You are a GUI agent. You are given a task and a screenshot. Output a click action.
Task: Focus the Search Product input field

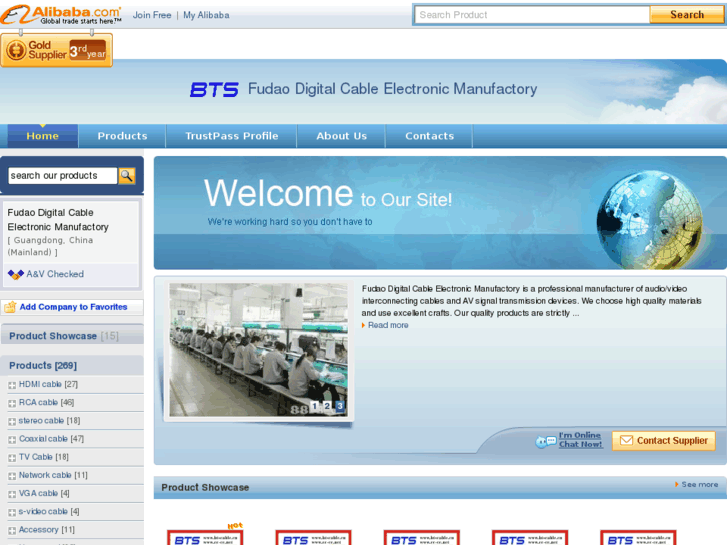point(532,15)
